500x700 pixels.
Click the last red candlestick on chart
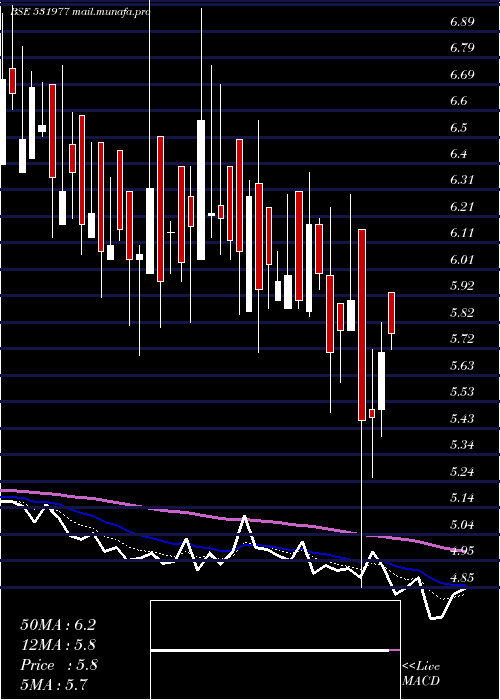pos(392,313)
